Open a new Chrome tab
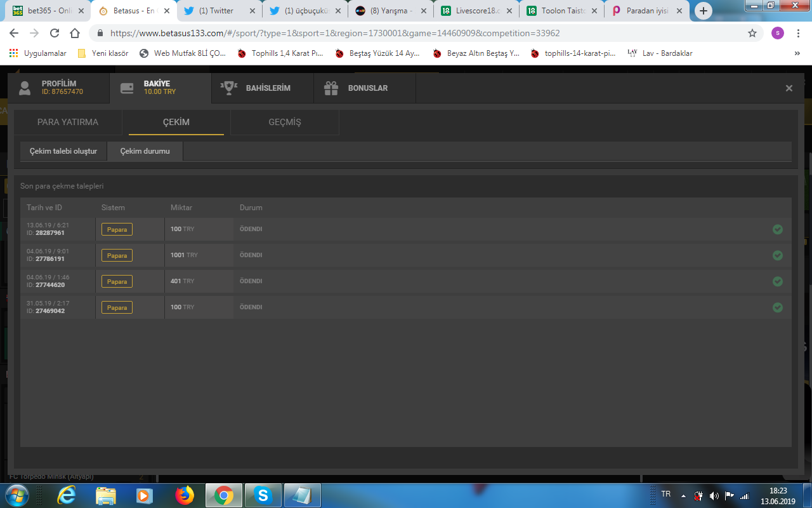The height and width of the screenshot is (508, 812). point(703,11)
